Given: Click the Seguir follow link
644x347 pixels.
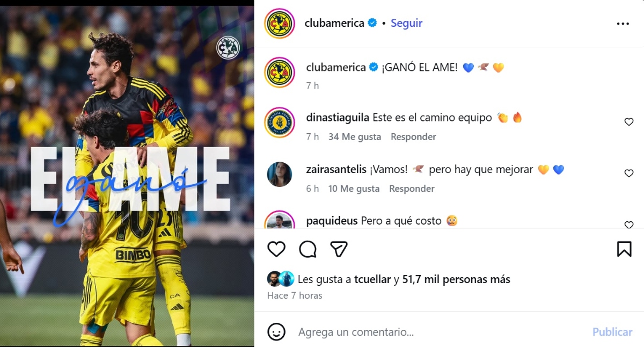Looking at the screenshot, I should point(406,23).
